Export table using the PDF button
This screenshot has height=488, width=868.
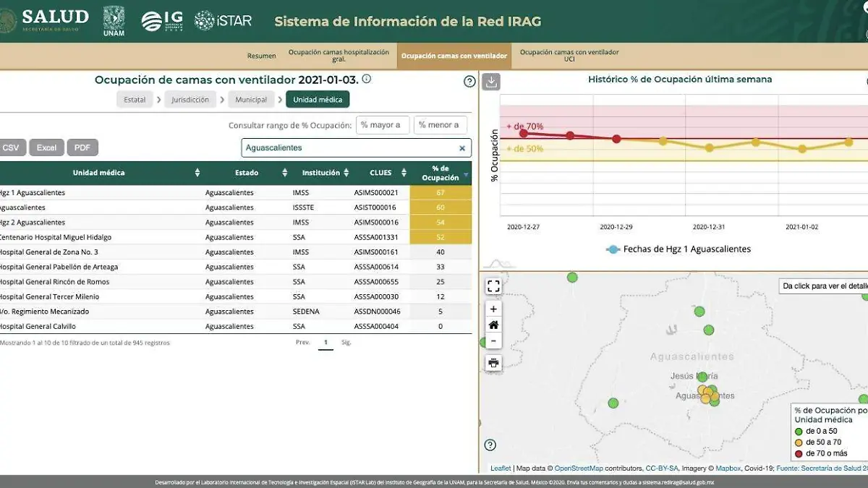pyautogui.click(x=82, y=147)
